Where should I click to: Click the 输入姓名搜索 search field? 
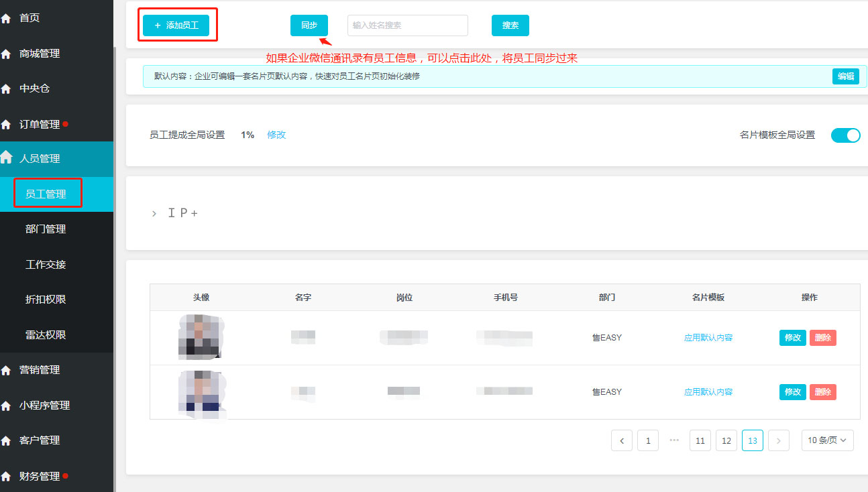pos(407,25)
